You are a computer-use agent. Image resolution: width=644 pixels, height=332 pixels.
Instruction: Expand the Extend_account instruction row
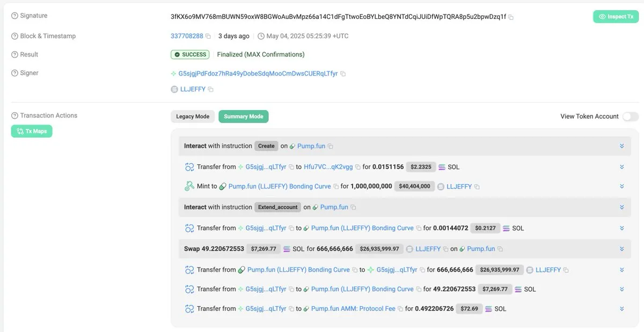pos(621,207)
